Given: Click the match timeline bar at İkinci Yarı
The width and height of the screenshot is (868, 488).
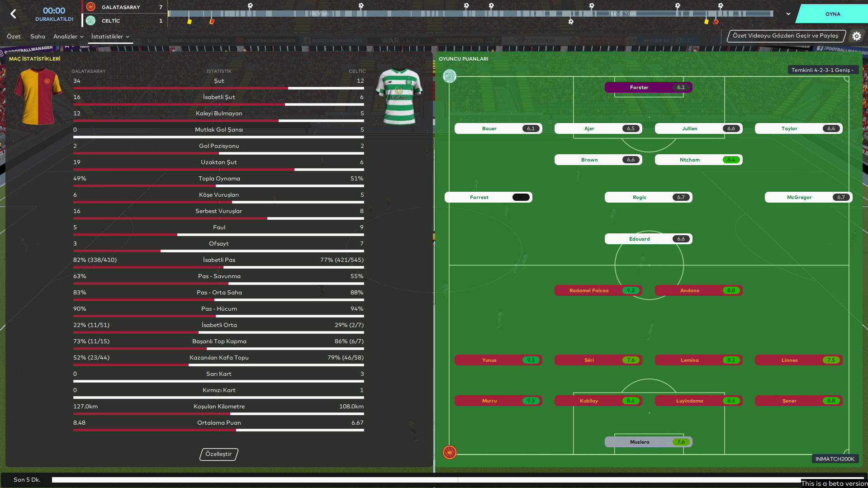Looking at the screenshot, I should pos(622,14).
